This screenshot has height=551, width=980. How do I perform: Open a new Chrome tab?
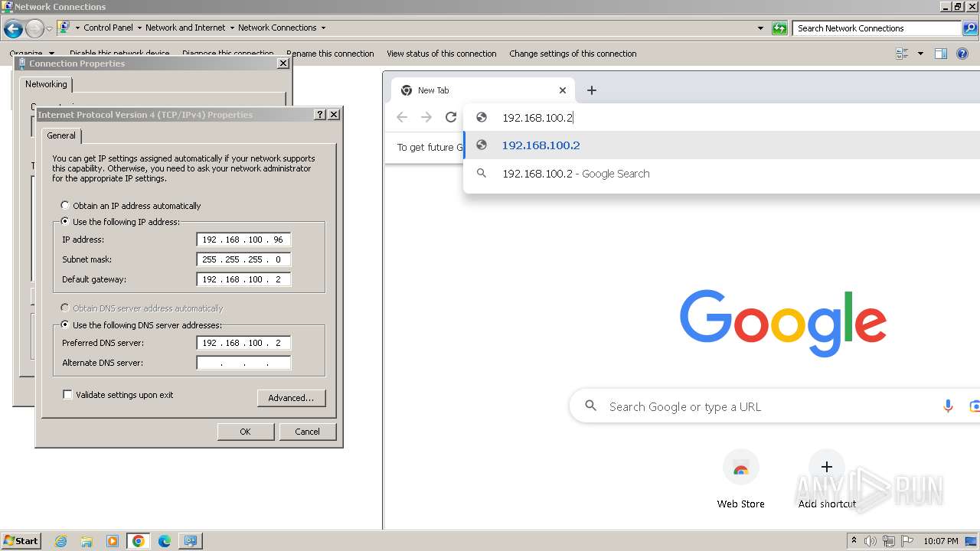point(591,90)
